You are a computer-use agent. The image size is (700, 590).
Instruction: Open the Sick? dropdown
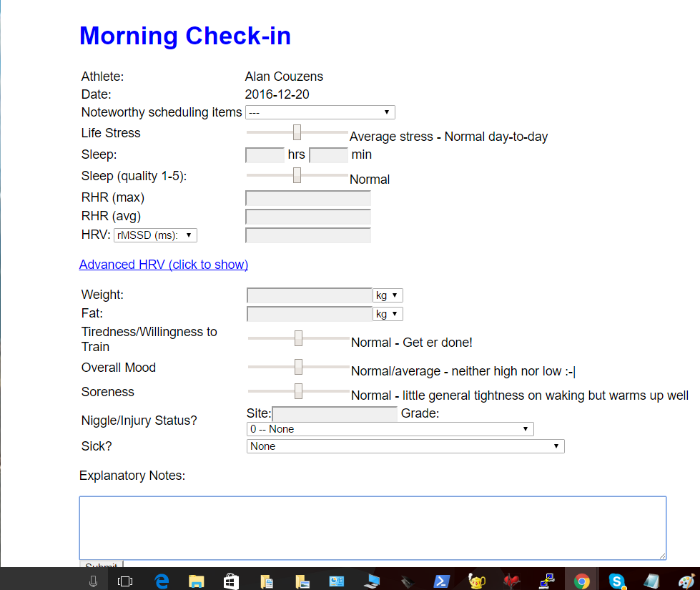(405, 446)
